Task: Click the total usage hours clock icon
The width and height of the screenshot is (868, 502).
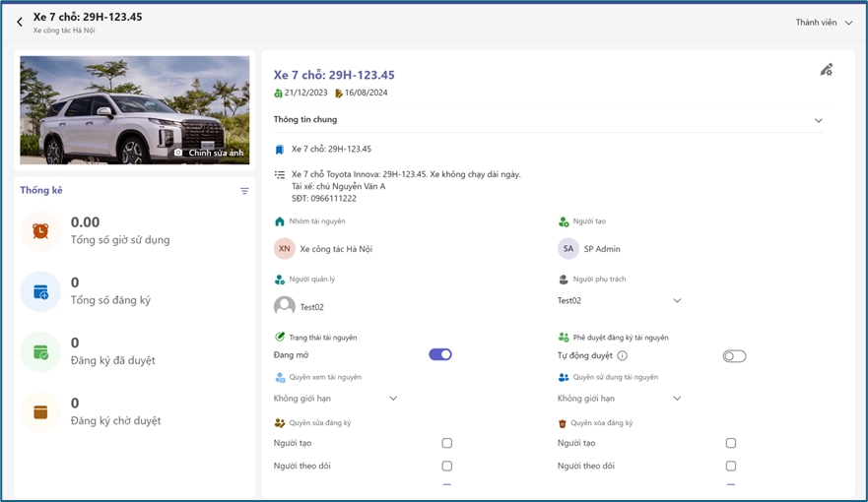Action: (40, 231)
